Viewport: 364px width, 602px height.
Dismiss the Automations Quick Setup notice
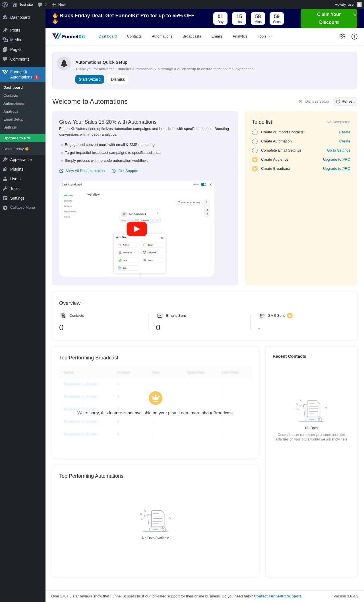[118, 79]
